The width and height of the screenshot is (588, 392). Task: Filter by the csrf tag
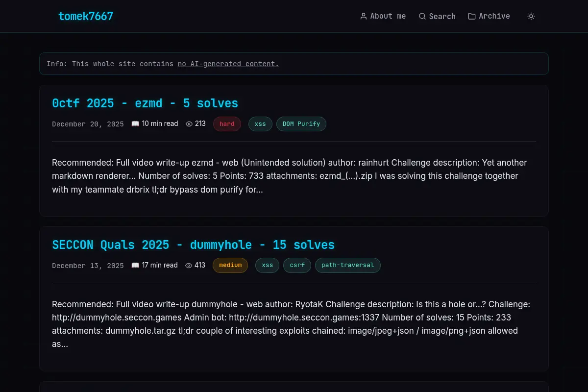coord(297,266)
